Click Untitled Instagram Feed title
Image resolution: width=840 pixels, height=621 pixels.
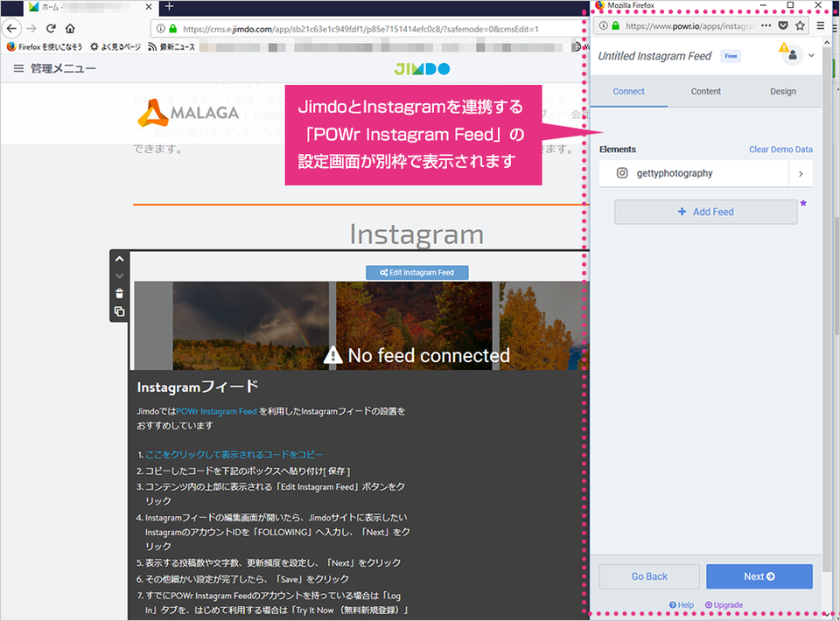tap(654, 56)
